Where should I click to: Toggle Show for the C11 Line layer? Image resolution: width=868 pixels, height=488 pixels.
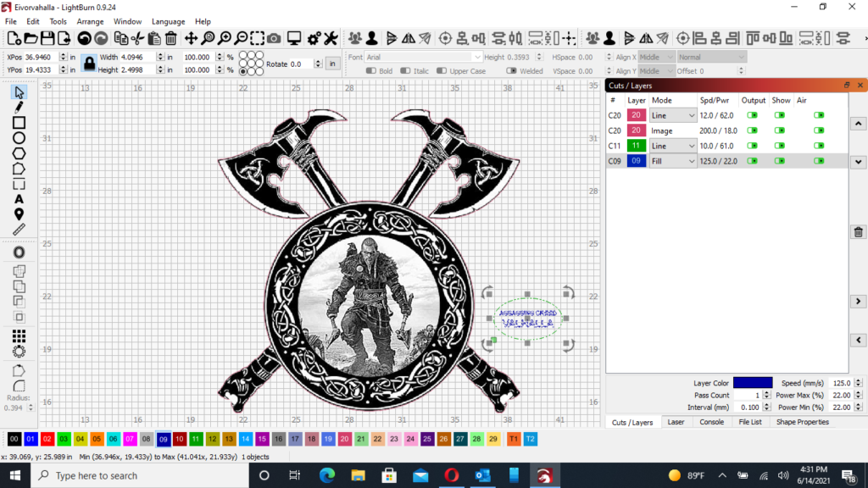[x=780, y=146]
